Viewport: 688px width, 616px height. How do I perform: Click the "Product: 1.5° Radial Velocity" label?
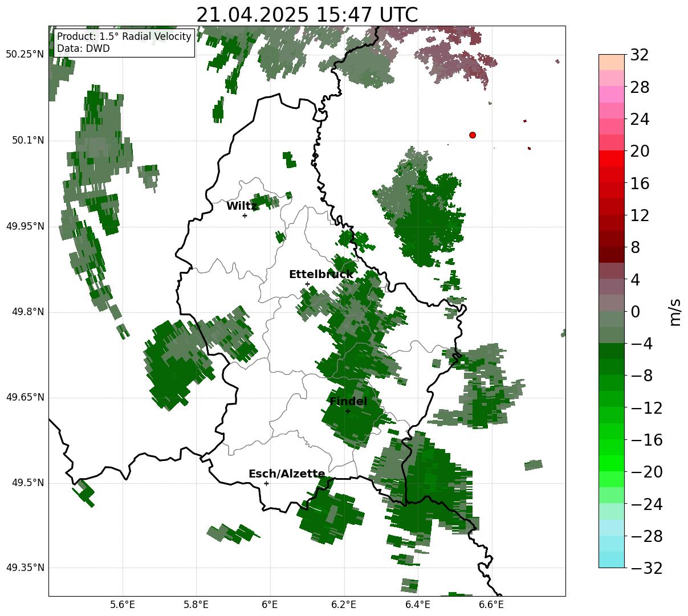[x=124, y=37]
